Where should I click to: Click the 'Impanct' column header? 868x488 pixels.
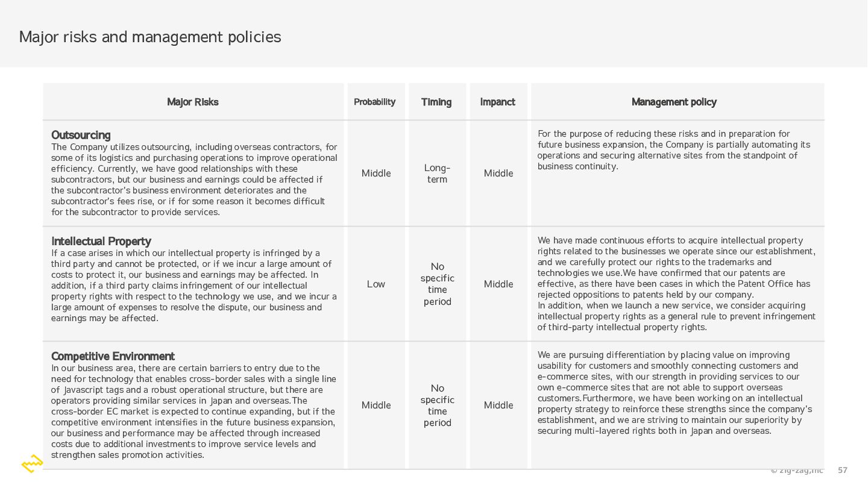498,102
